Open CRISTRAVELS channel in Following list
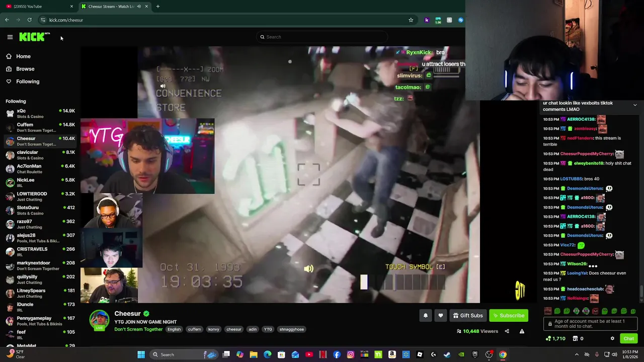 pyautogui.click(x=40, y=252)
